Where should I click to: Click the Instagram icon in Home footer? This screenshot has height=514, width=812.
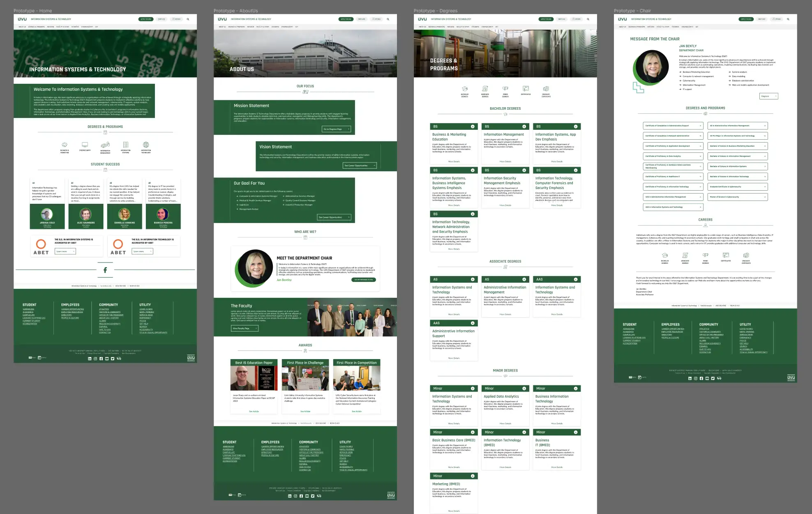(x=95, y=359)
